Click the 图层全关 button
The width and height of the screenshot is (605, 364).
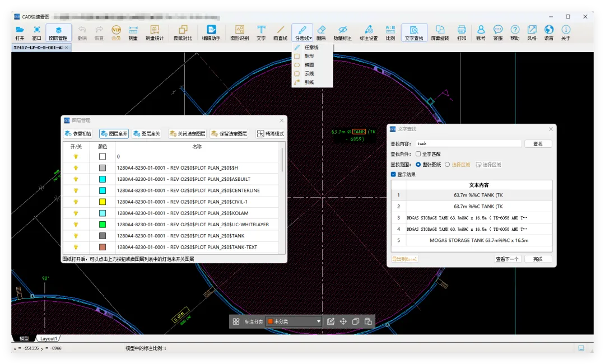tap(147, 133)
